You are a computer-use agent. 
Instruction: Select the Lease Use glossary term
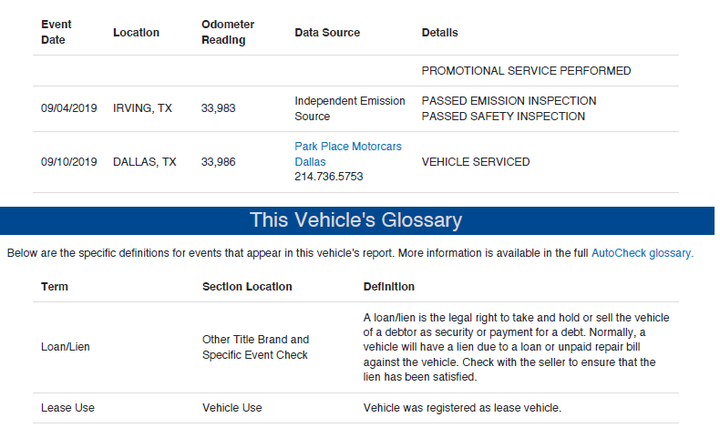pyautogui.click(x=68, y=408)
